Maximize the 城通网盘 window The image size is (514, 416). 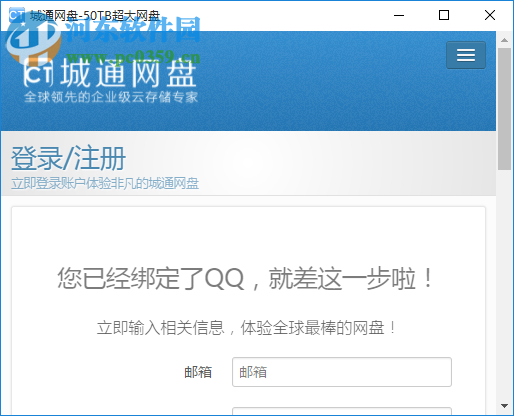(x=444, y=15)
